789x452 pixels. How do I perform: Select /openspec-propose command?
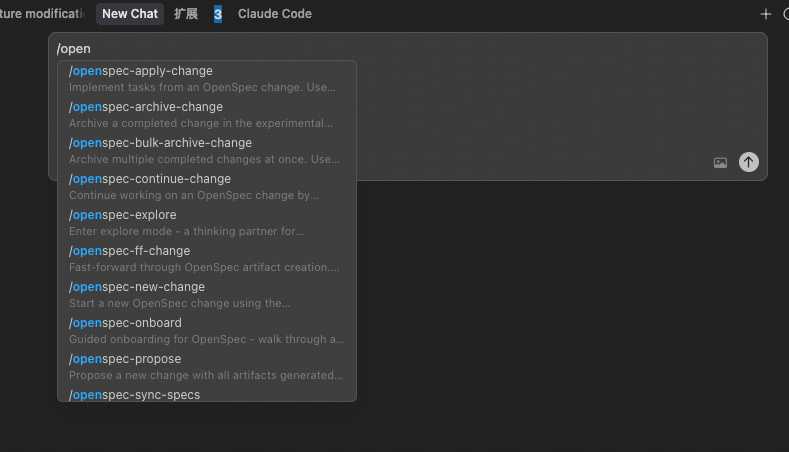point(207,367)
